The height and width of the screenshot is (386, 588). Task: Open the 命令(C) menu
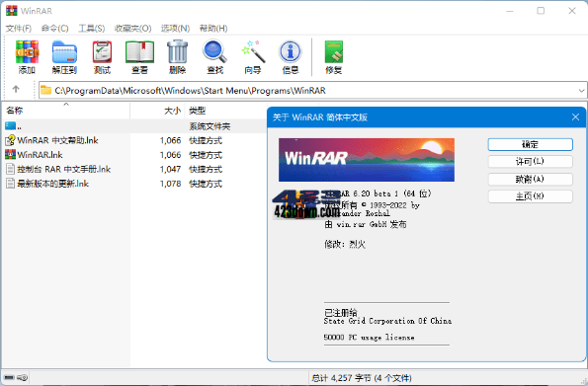point(54,28)
